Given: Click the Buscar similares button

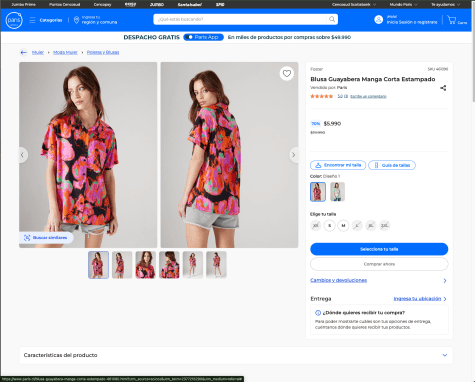Looking at the screenshot, I should [x=46, y=238].
